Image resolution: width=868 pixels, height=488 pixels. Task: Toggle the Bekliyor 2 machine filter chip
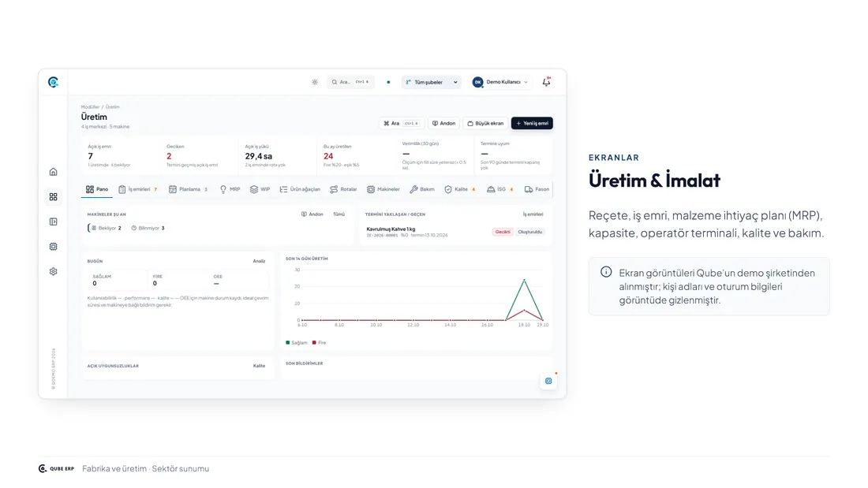106,228
